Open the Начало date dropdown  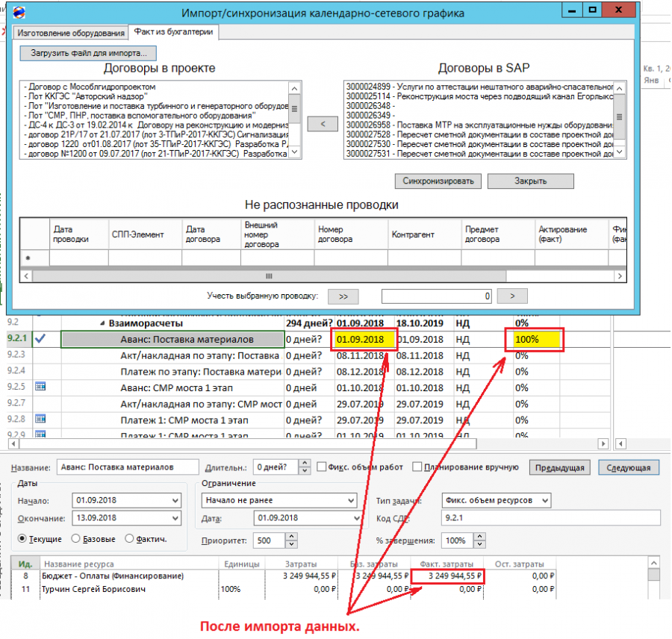175,500
